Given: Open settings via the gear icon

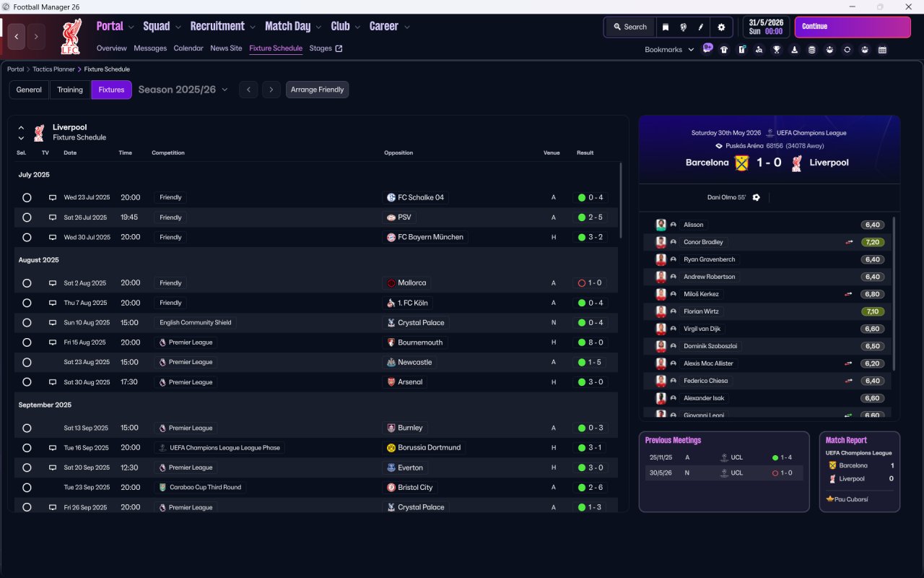Looking at the screenshot, I should pos(721,27).
